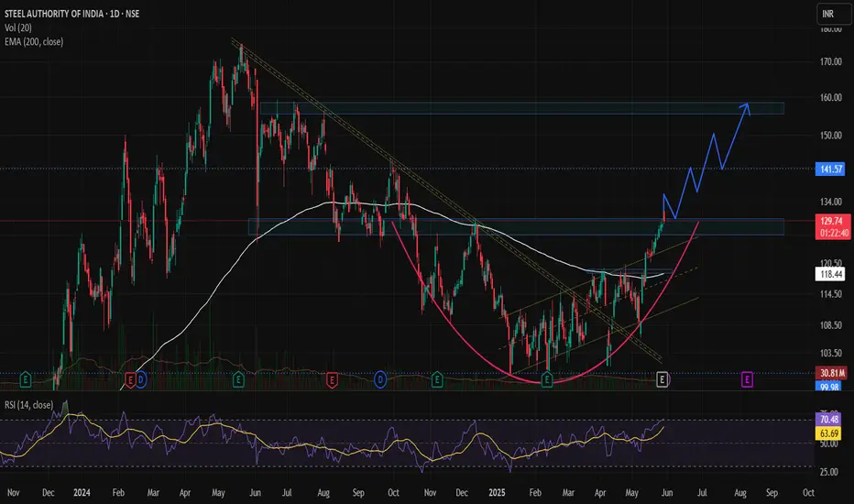Viewport: 854px width, 504px height.
Task: Click the yellow 63.69 RSI average label
Action: point(829,433)
